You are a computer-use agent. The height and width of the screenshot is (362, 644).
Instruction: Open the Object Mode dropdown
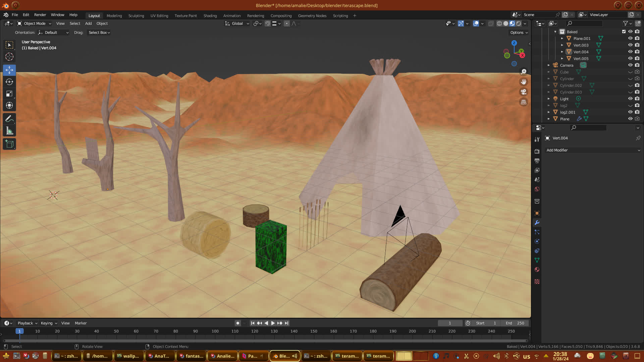coord(34,23)
